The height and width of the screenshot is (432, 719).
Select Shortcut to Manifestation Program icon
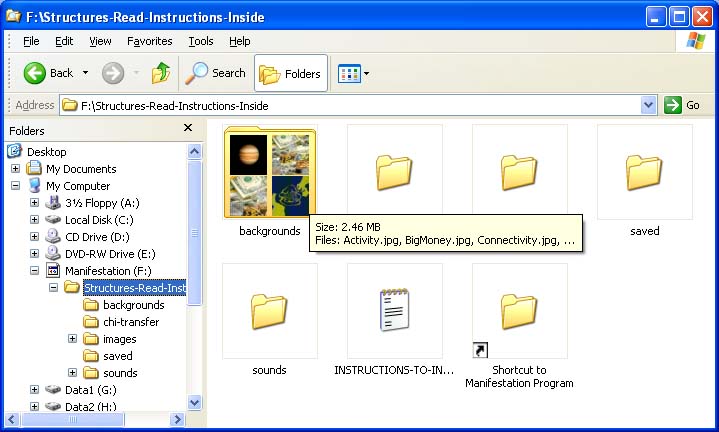(519, 311)
